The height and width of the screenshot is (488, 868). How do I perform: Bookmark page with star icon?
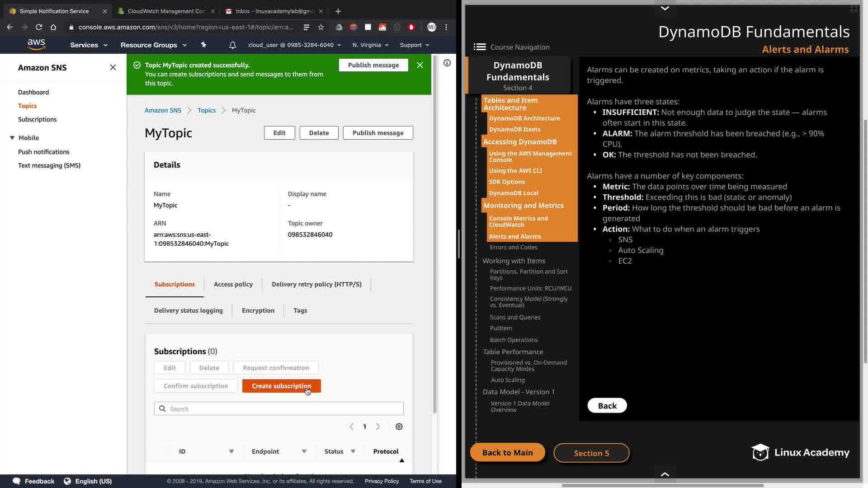(x=321, y=27)
